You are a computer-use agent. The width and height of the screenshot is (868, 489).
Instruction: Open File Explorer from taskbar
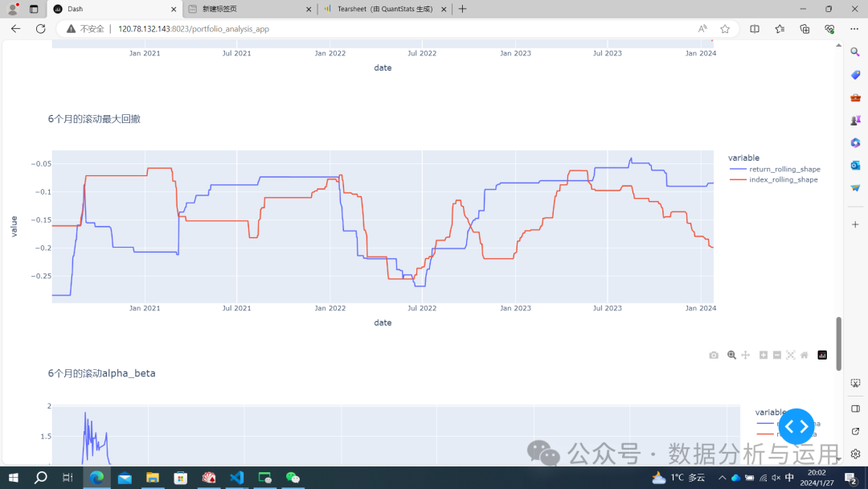(x=152, y=478)
